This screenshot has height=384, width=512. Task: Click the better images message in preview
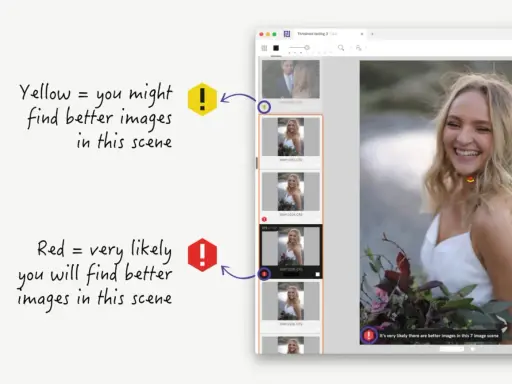point(439,336)
